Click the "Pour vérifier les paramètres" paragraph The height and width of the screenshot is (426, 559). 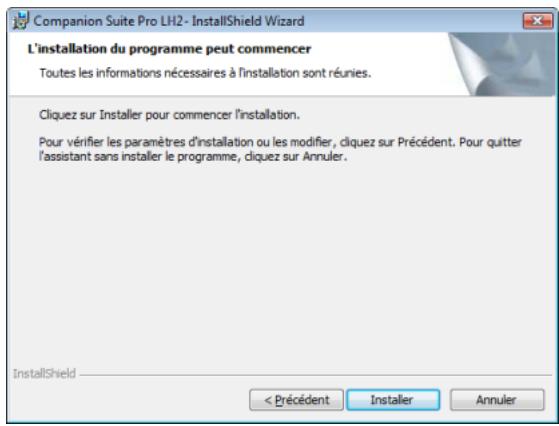click(280, 149)
